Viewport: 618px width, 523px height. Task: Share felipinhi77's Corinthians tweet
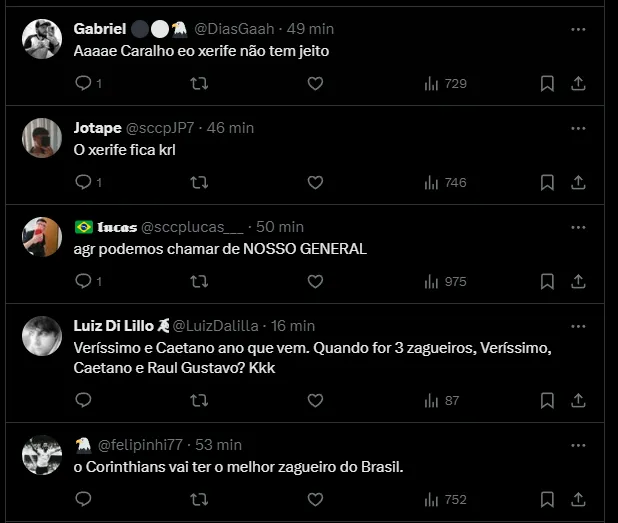[577, 500]
